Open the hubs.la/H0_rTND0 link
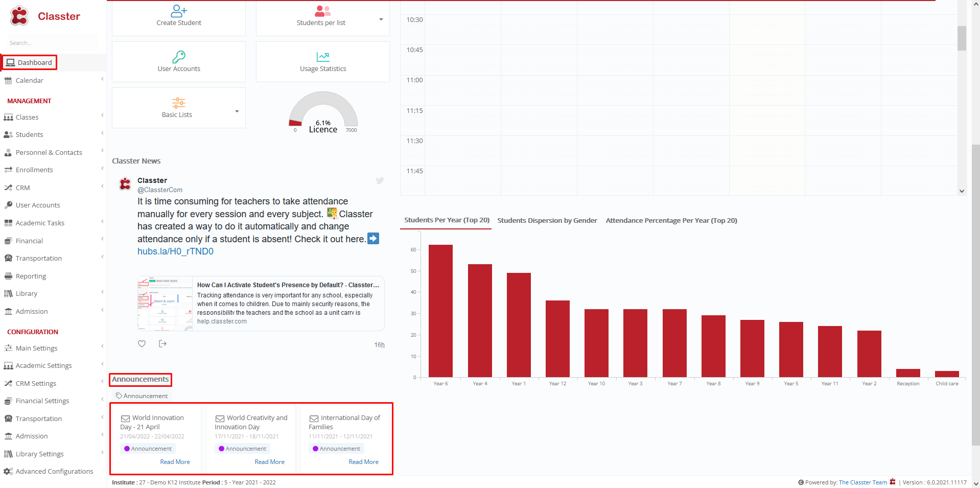The width and height of the screenshot is (980, 488). pyautogui.click(x=175, y=251)
